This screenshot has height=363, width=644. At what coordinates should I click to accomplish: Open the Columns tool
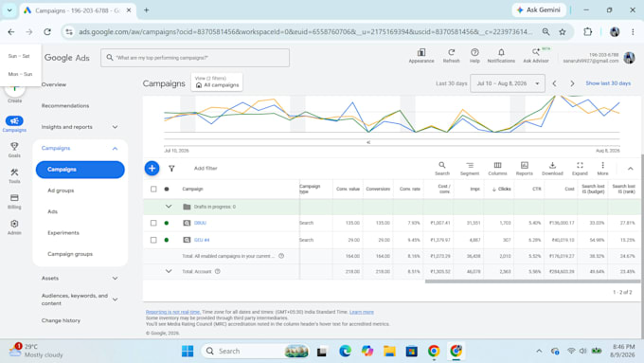[497, 169]
